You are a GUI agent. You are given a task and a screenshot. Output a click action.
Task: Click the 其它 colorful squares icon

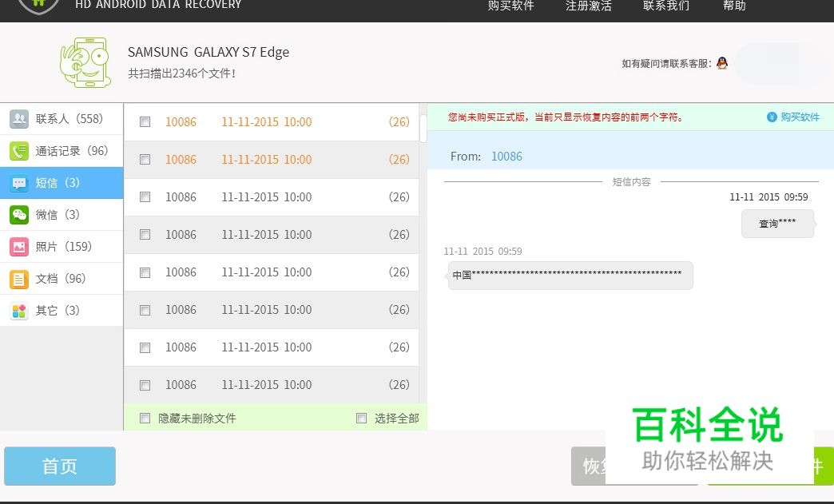[19, 311]
